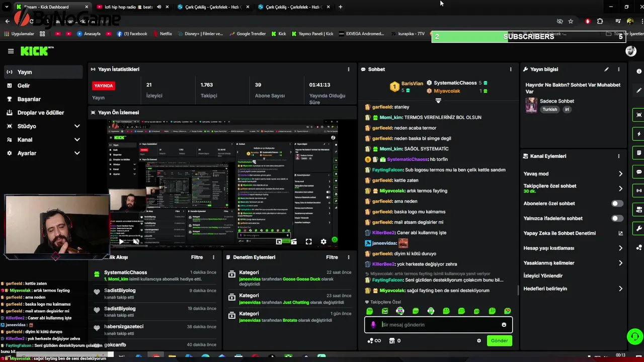
Task: Click browser back navigation arrow
Action: (x=7, y=21)
